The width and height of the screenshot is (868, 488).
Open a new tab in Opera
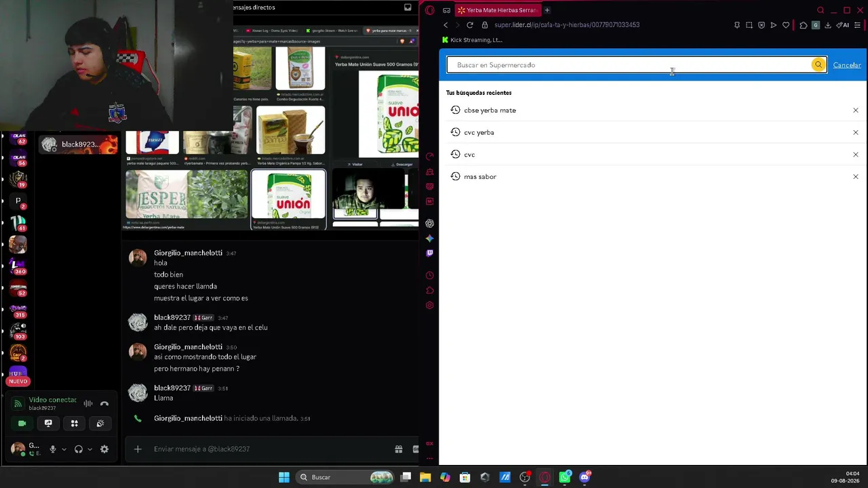(x=547, y=10)
